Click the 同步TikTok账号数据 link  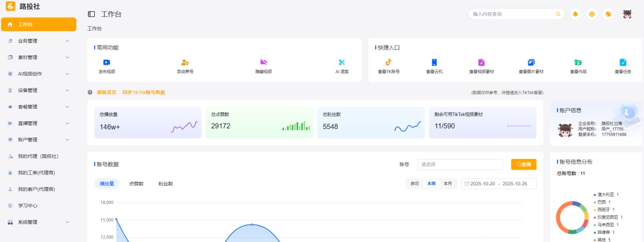pyautogui.click(x=144, y=93)
